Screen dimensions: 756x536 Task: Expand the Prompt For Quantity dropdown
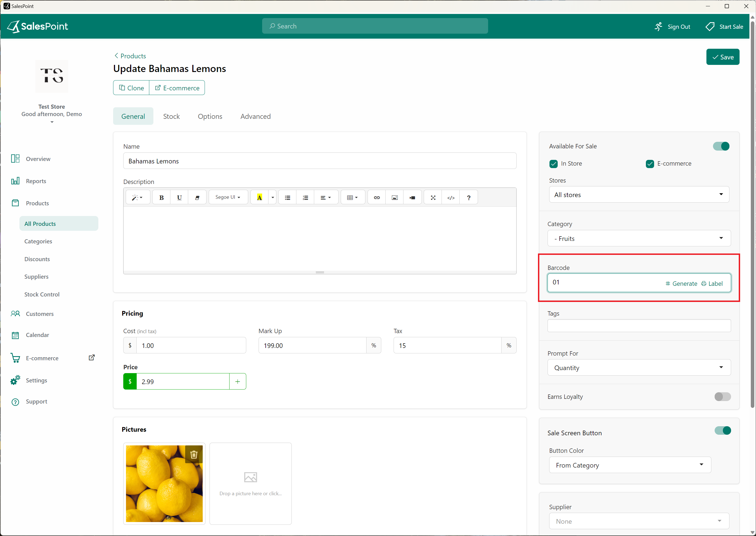pos(639,368)
